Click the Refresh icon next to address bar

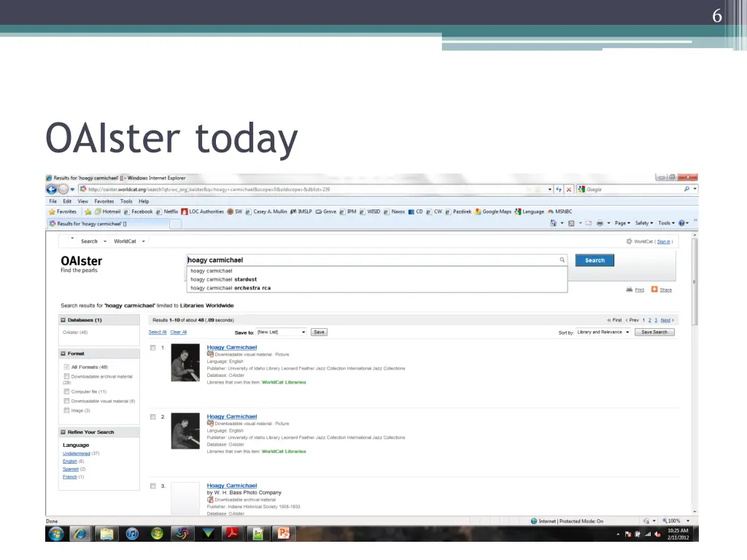tap(559, 190)
